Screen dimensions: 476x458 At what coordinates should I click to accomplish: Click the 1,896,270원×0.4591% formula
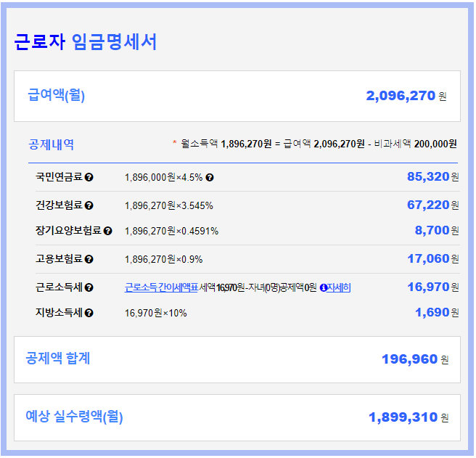coord(171,232)
